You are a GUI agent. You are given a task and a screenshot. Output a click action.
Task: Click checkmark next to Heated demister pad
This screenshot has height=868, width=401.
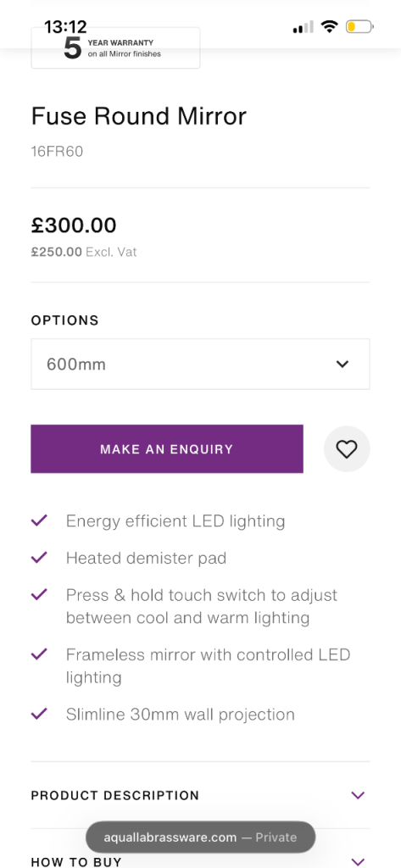39,558
